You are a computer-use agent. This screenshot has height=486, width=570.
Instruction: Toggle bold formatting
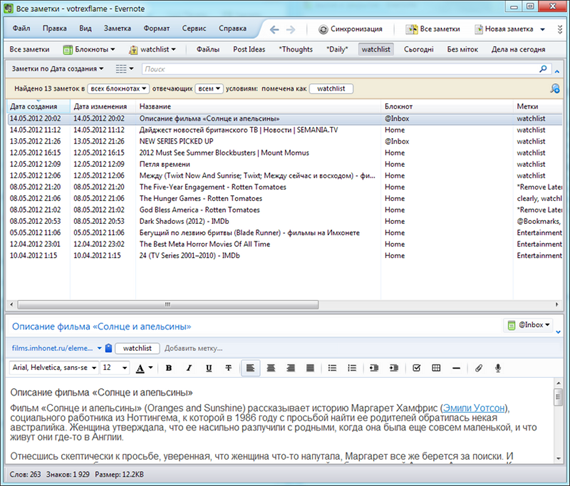click(x=169, y=368)
